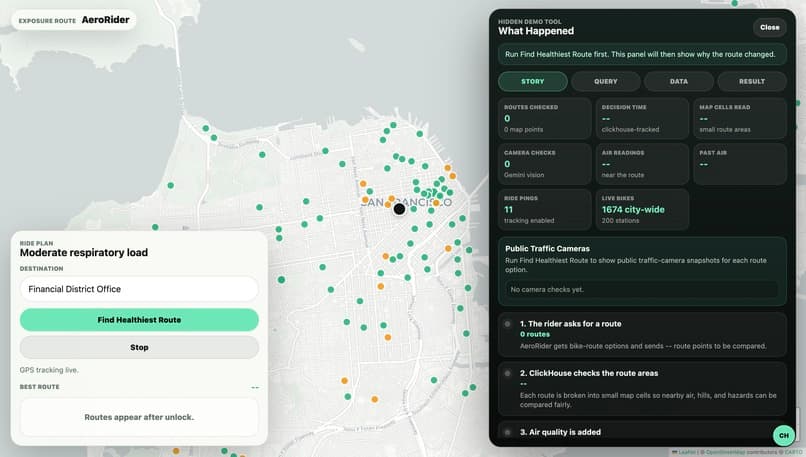Click 'Moderate respiratory load' heading
The width and height of the screenshot is (806, 457).
click(x=84, y=252)
